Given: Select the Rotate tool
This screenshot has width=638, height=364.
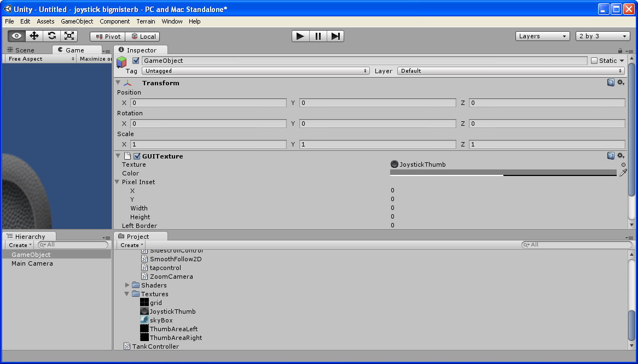Looking at the screenshot, I should 51,35.
